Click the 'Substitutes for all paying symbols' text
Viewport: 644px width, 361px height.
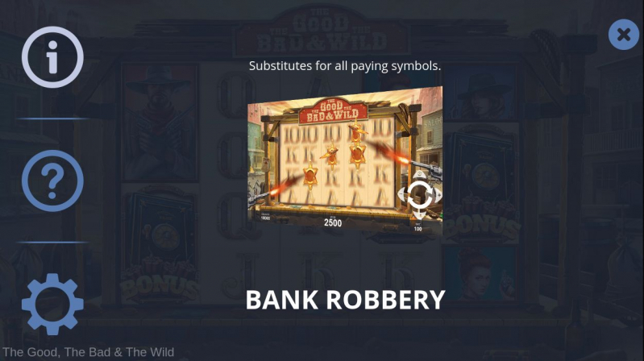coord(345,66)
